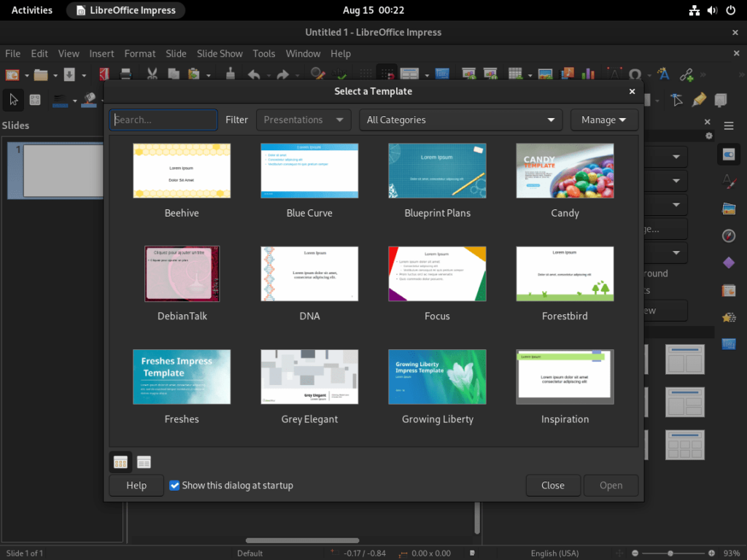Click the Master Slide view icon
This screenshot has width=747, height=560.
pos(442,74)
